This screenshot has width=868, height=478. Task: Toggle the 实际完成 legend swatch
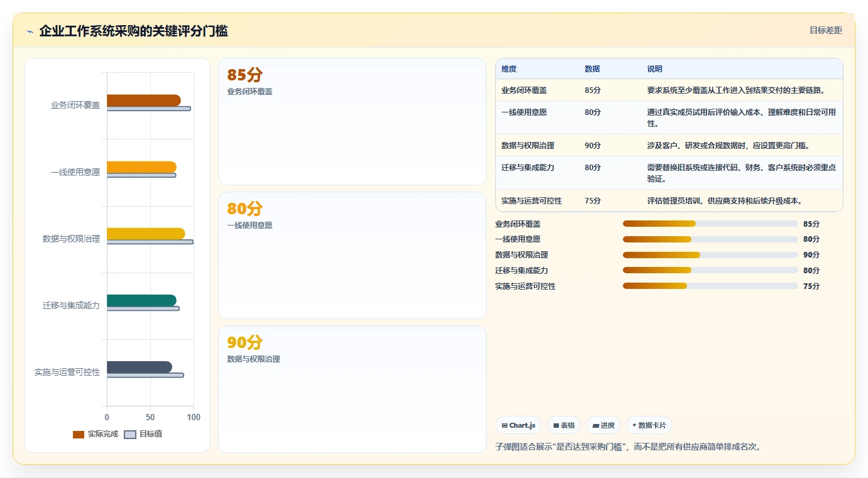[x=79, y=434]
